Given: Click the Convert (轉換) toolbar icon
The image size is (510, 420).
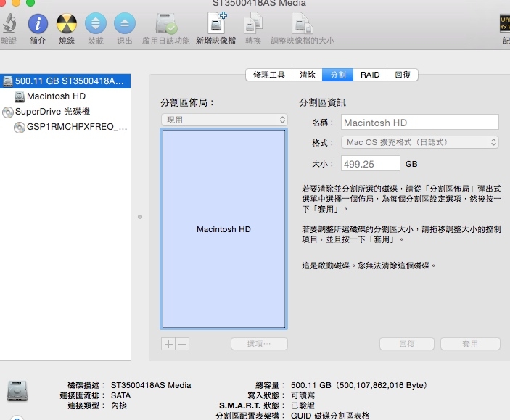Looking at the screenshot, I should (253, 23).
